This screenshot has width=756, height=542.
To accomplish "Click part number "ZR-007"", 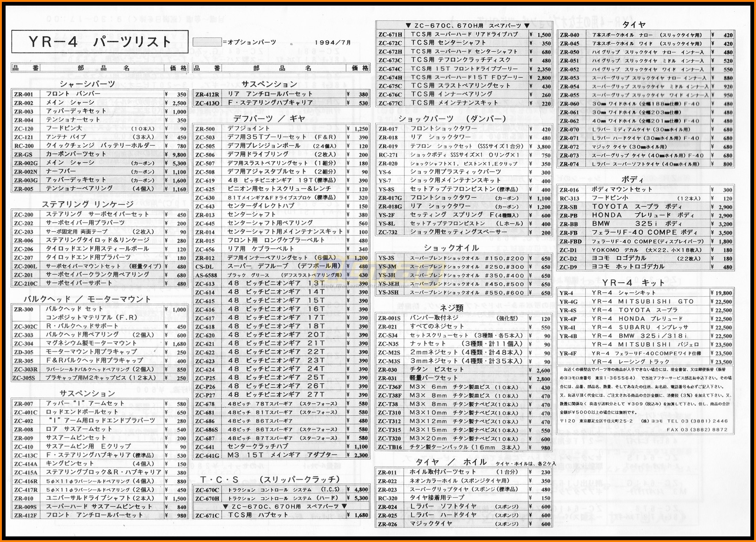I will 24,404.
